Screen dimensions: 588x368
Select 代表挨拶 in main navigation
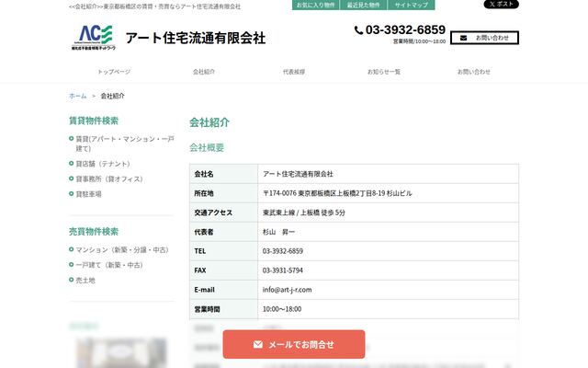click(294, 72)
